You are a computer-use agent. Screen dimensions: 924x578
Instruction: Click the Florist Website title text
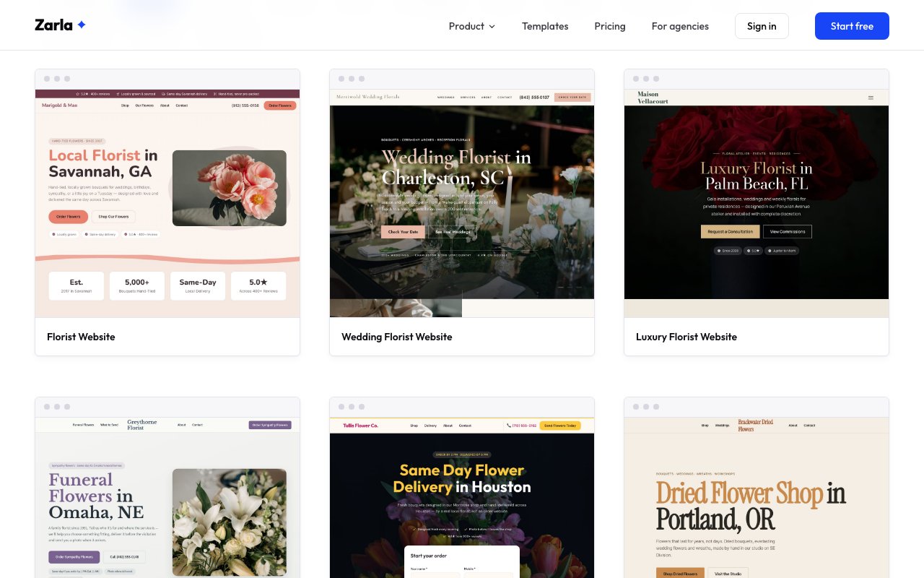[x=81, y=337]
